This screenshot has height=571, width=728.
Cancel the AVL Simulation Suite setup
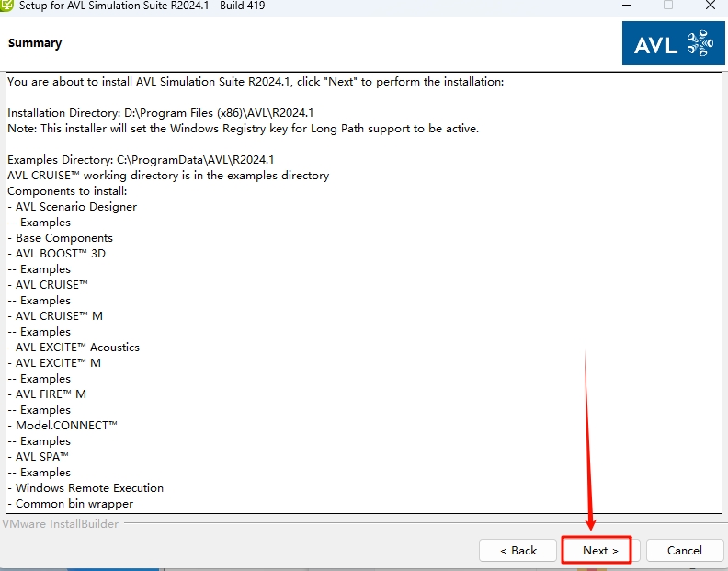[685, 550]
